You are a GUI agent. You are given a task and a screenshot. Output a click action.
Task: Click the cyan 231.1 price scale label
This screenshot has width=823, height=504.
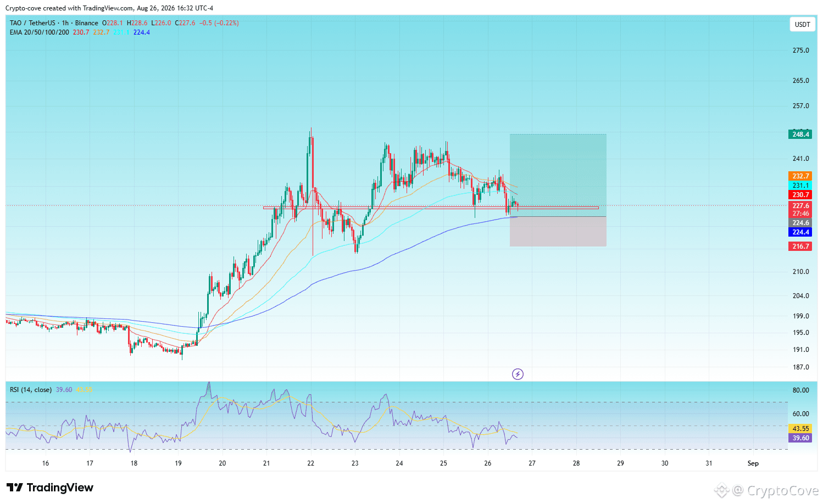[800, 186]
